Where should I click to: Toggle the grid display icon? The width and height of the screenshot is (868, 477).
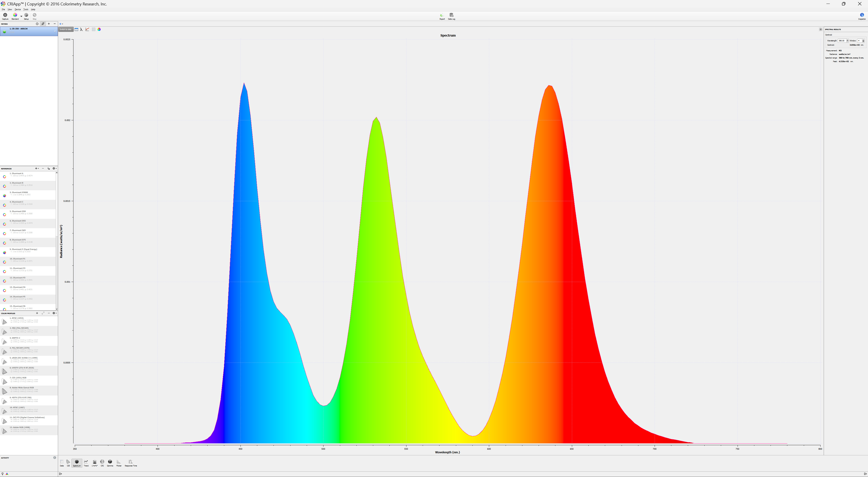94,30
